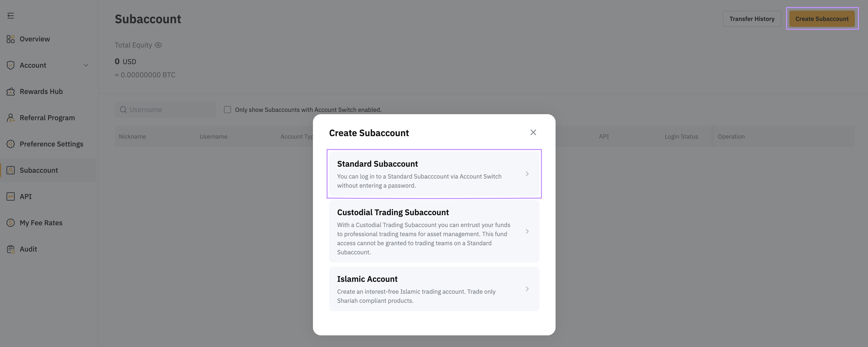This screenshot has height=347, width=868.
Task: Go to Referral Program
Action: pos(47,118)
